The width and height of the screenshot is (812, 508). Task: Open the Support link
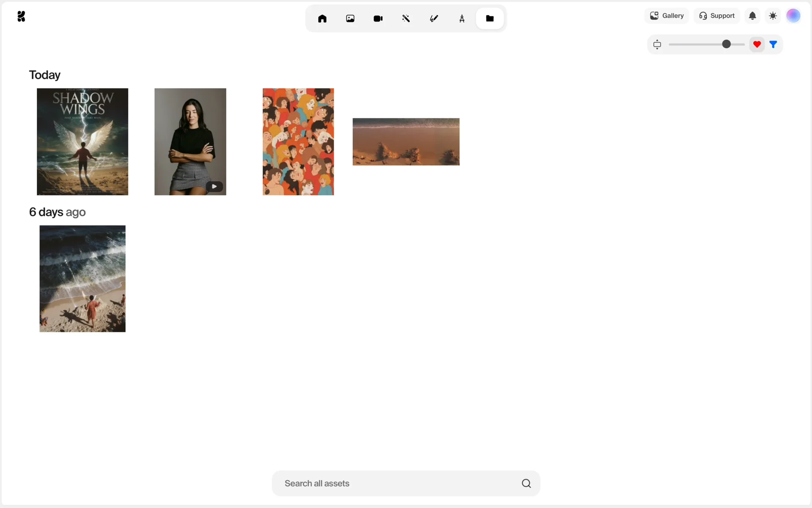(717, 16)
